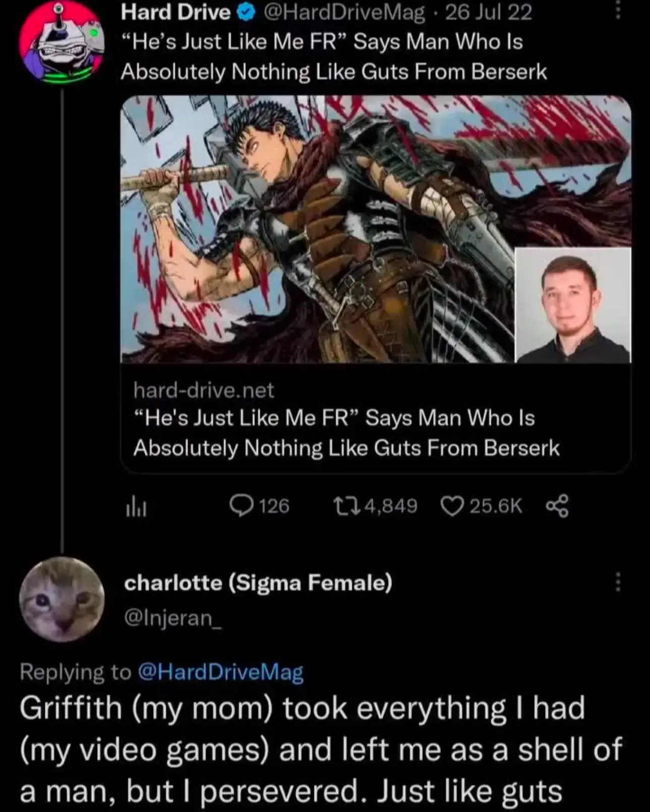Open charlotte's cat profile picture
650x812 pixels.
[x=61, y=599]
